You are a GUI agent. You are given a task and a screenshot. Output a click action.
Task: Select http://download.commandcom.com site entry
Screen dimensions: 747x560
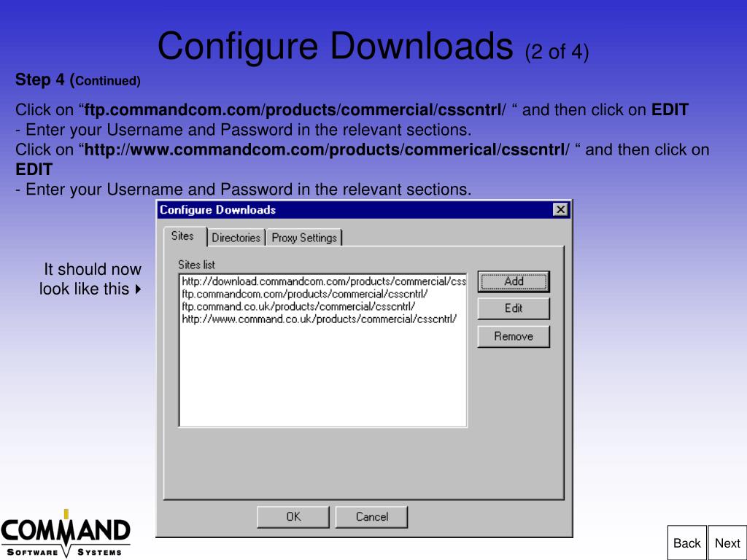click(x=323, y=281)
